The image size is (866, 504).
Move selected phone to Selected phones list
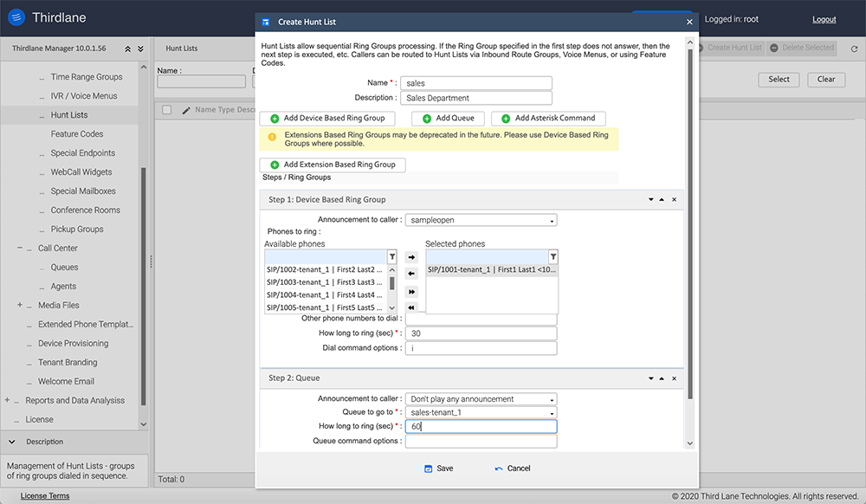pyautogui.click(x=411, y=257)
